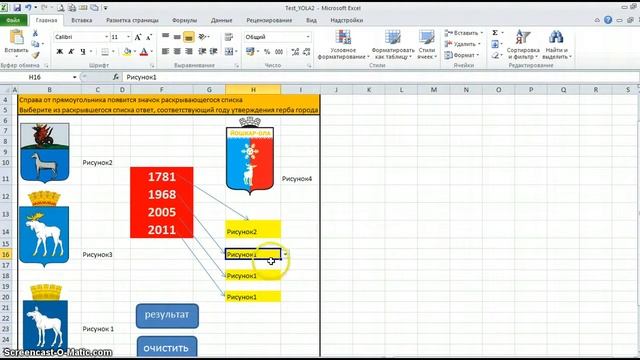Click the очистить button

coord(167,347)
